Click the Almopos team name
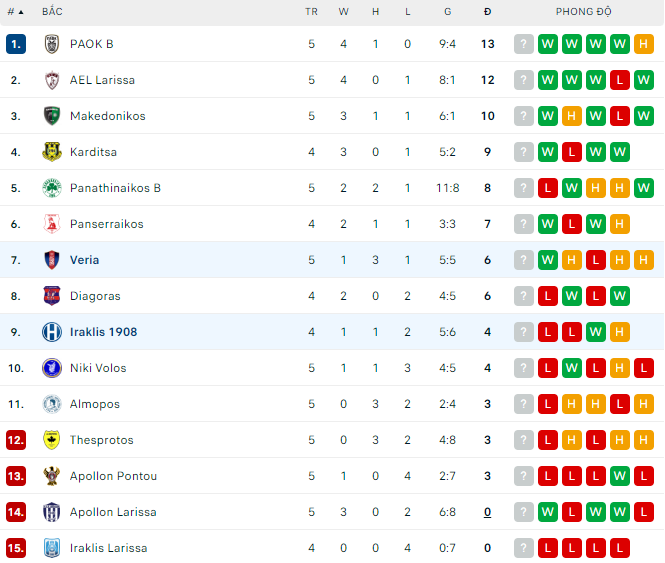This screenshot has width=665, height=563. click(95, 404)
